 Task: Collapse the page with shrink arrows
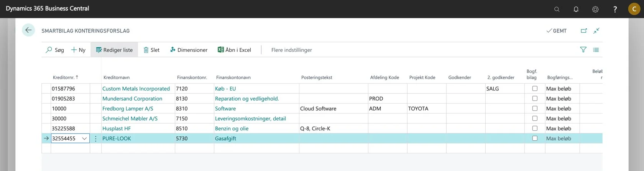coord(596,31)
